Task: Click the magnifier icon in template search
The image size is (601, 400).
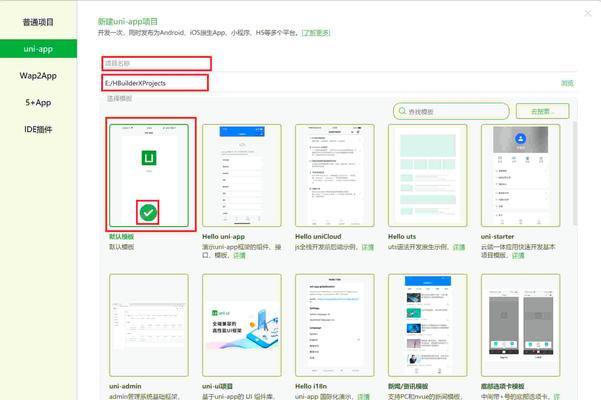Action: pos(404,112)
